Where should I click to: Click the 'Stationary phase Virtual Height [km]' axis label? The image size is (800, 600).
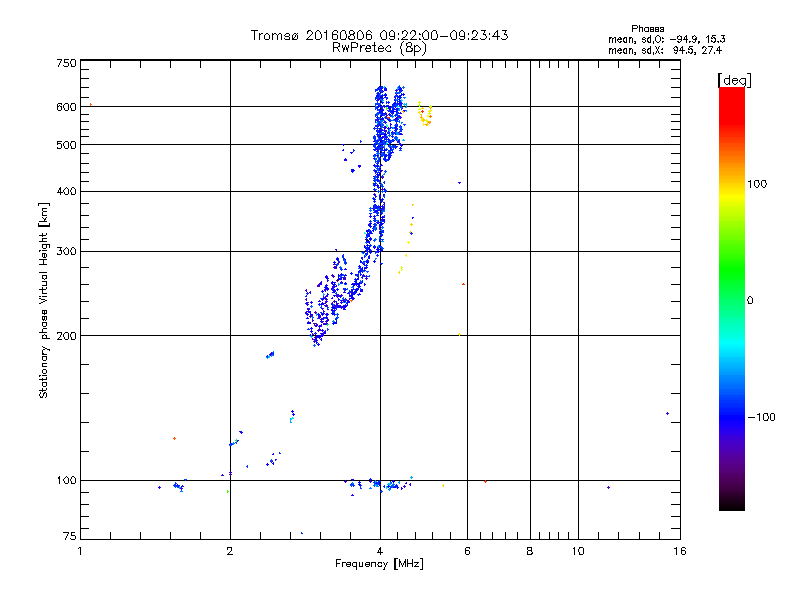[44, 300]
